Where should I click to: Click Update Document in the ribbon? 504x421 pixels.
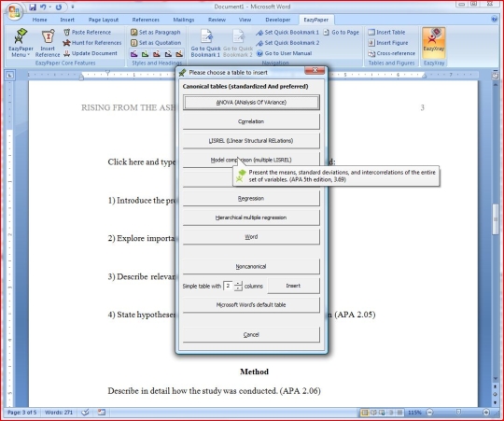(90, 53)
